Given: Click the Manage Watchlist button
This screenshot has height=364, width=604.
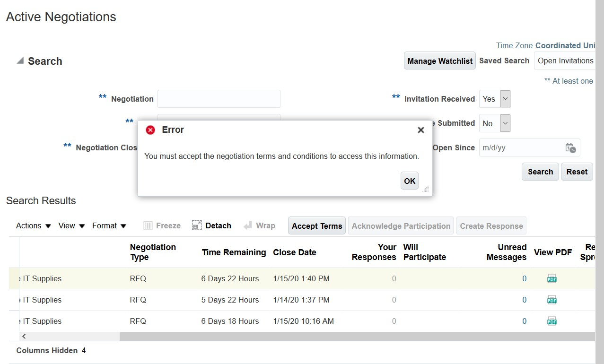Looking at the screenshot, I should (x=440, y=61).
